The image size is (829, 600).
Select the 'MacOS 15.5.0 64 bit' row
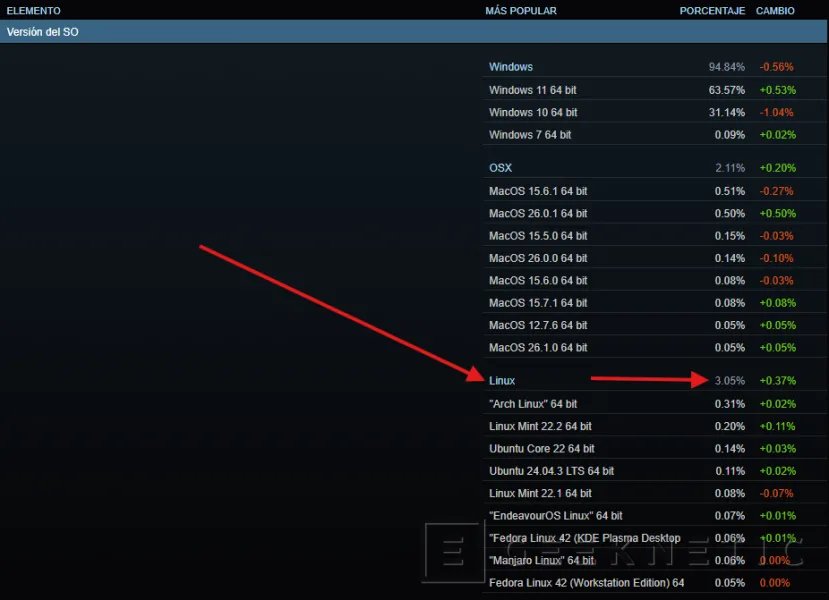655,236
